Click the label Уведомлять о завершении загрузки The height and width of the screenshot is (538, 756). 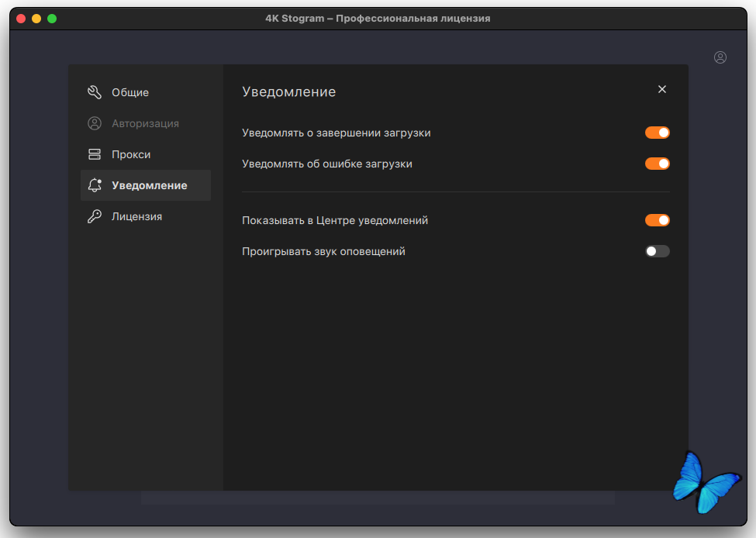[x=336, y=133]
